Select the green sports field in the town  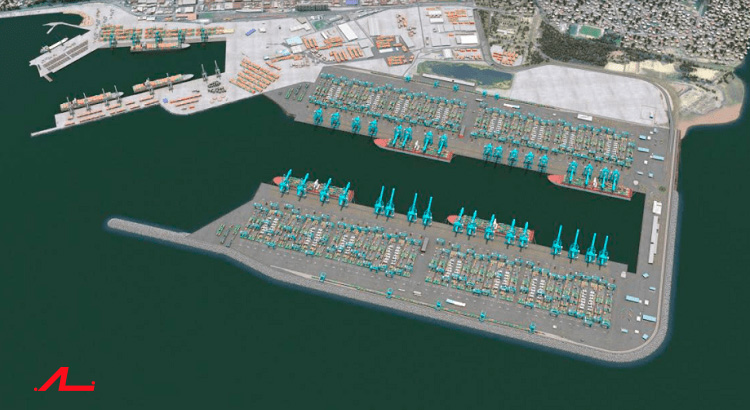[x=590, y=32]
